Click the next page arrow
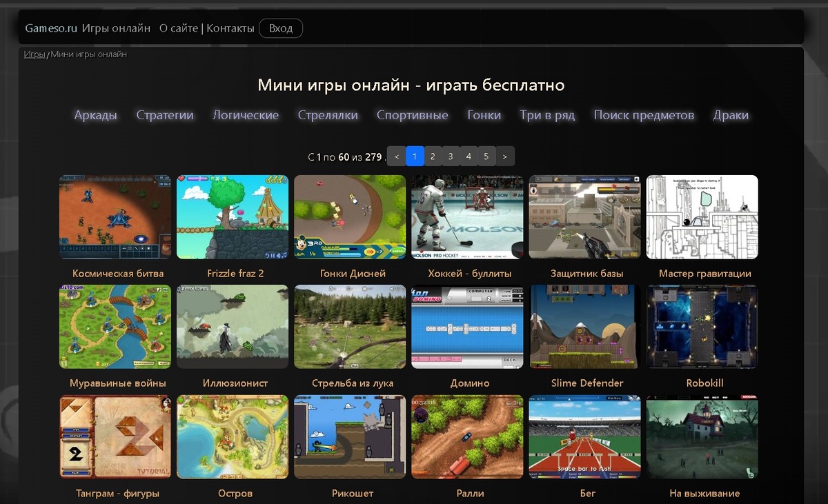The image size is (828, 504). pyautogui.click(x=504, y=156)
